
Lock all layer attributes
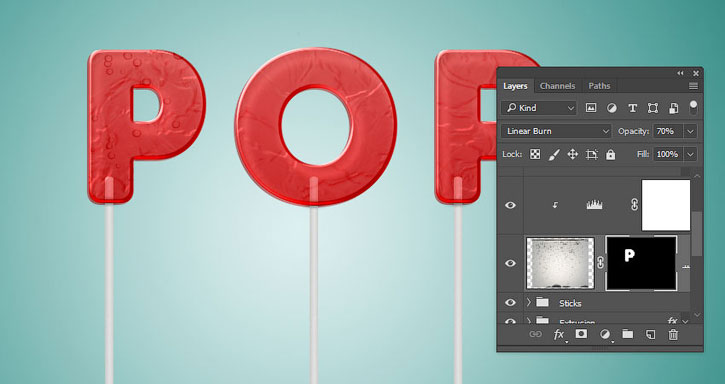611,155
